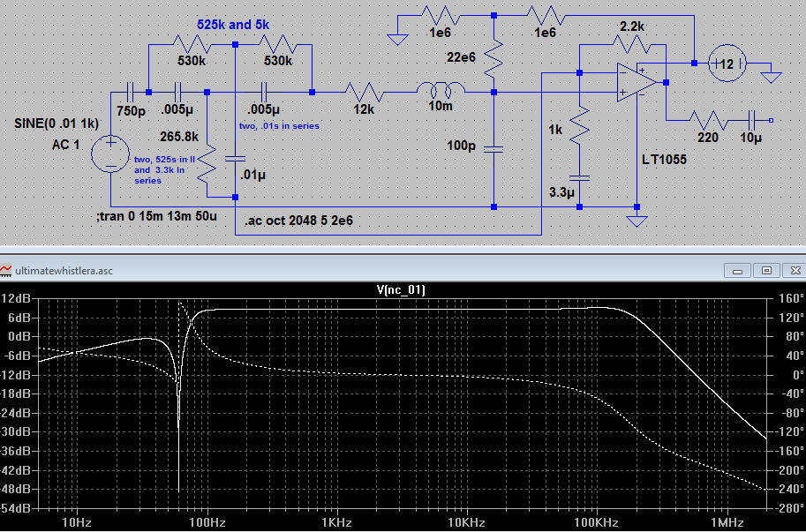The image size is (806, 532).
Task: Select the 12 volt battery source symbol
Action: [x=727, y=64]
